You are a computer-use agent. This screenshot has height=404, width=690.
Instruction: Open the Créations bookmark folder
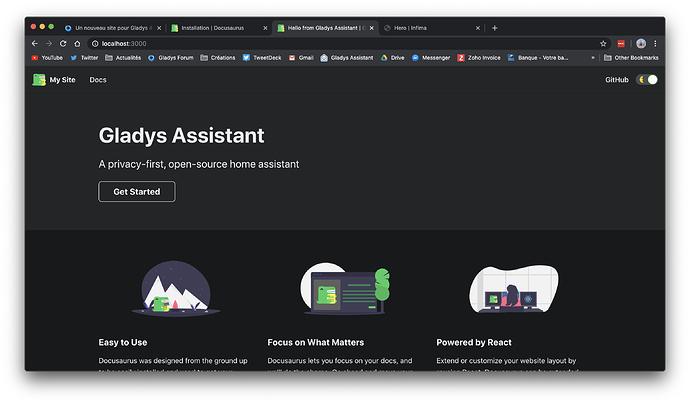click(x=218, y=58)
